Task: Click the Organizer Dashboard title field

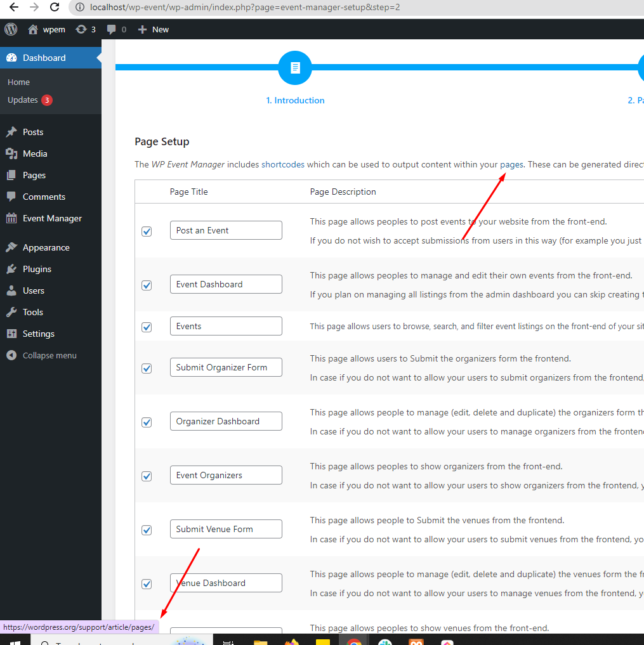Action: coord(226,421)
